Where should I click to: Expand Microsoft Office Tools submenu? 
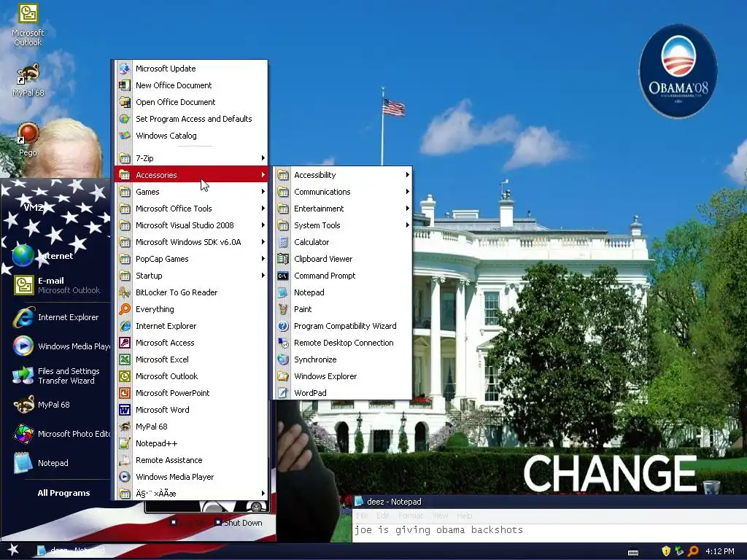tap(191, 209)
